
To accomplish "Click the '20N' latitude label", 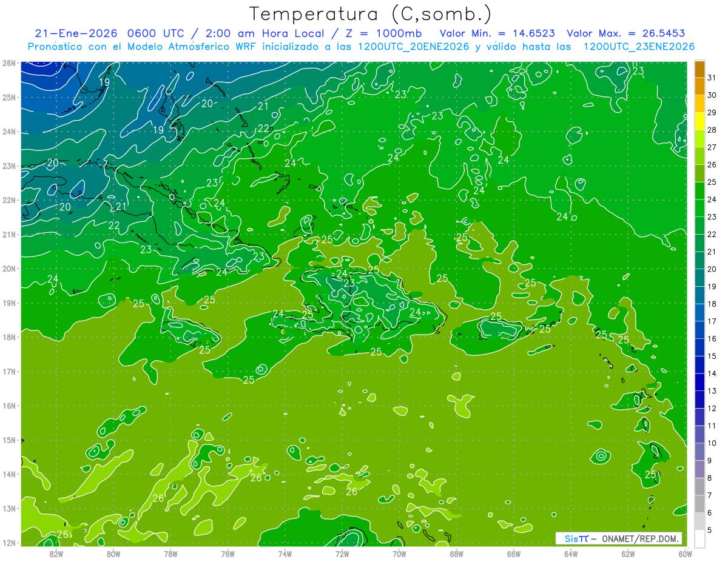I will [x=8, y=269].
